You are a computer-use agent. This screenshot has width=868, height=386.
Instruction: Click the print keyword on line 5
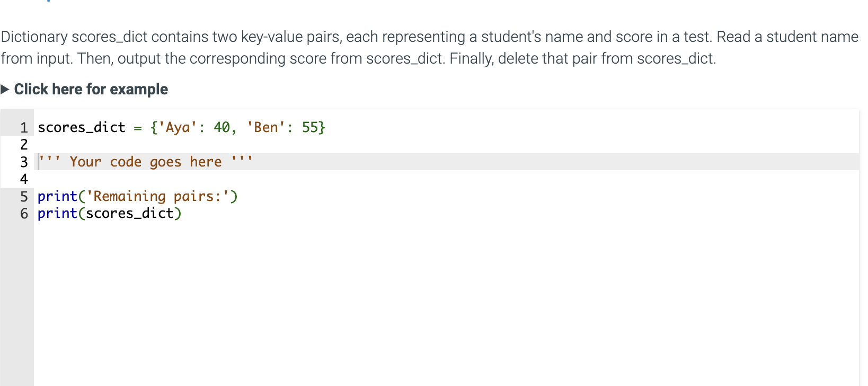click(57, 196)
